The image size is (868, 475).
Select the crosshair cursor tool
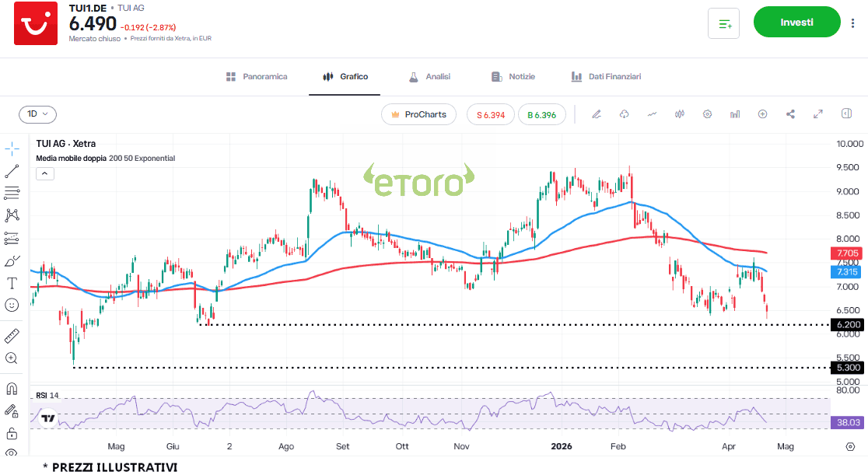tap(12, 148)
